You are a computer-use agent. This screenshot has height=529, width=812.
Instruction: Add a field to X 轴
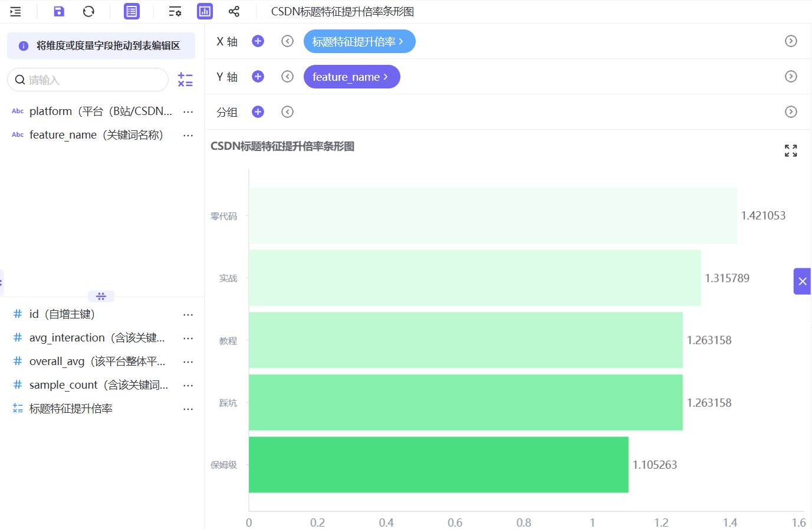258,41
